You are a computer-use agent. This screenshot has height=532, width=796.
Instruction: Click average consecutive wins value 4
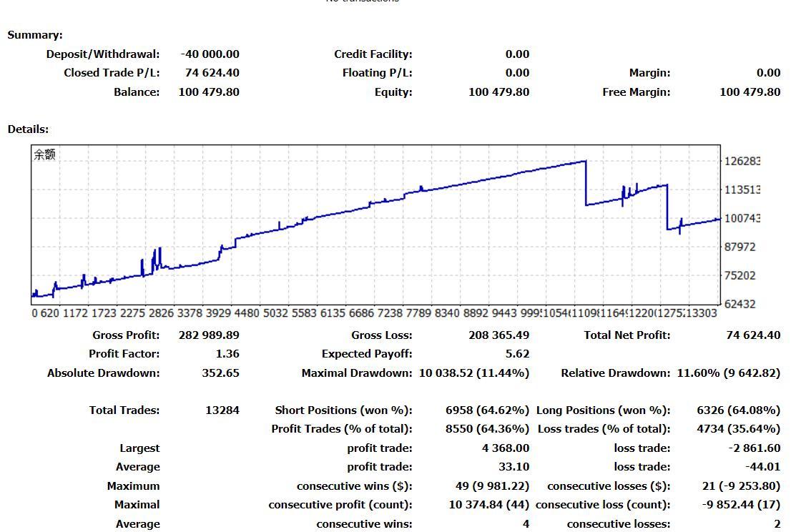(526, 524)
